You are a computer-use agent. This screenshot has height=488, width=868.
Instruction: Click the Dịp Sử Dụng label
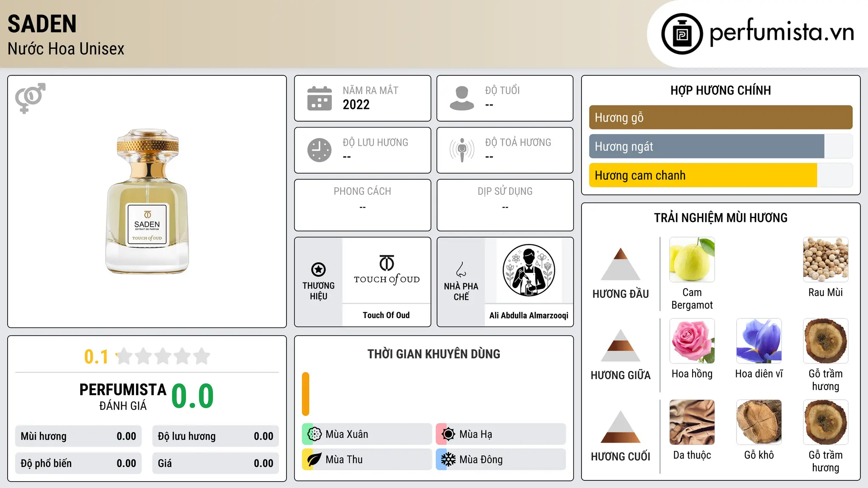coord(505,191)
